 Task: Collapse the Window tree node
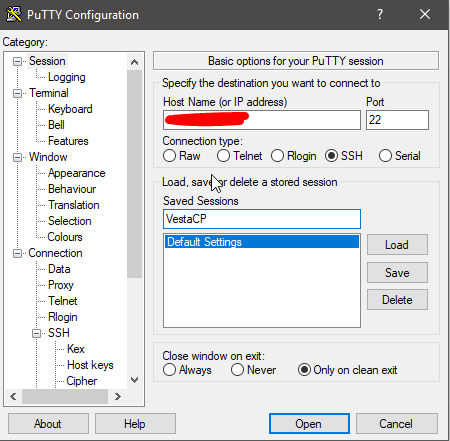pos(17,157)
